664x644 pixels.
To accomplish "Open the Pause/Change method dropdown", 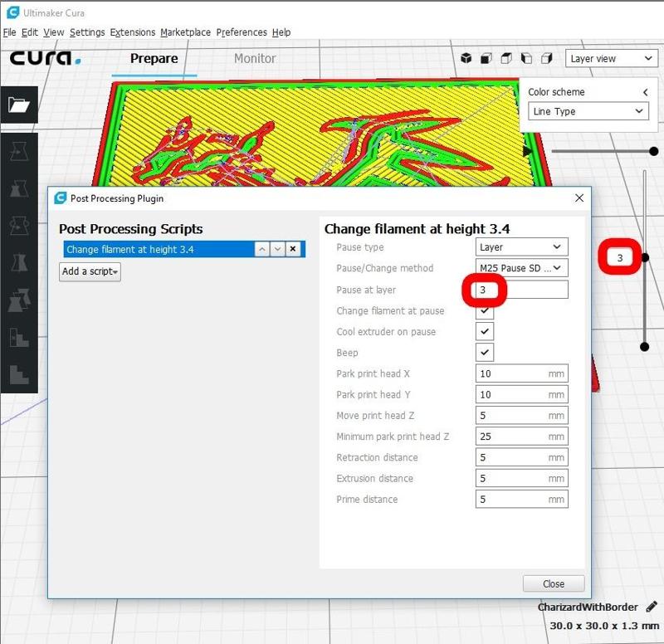I will tap(522, 268).
